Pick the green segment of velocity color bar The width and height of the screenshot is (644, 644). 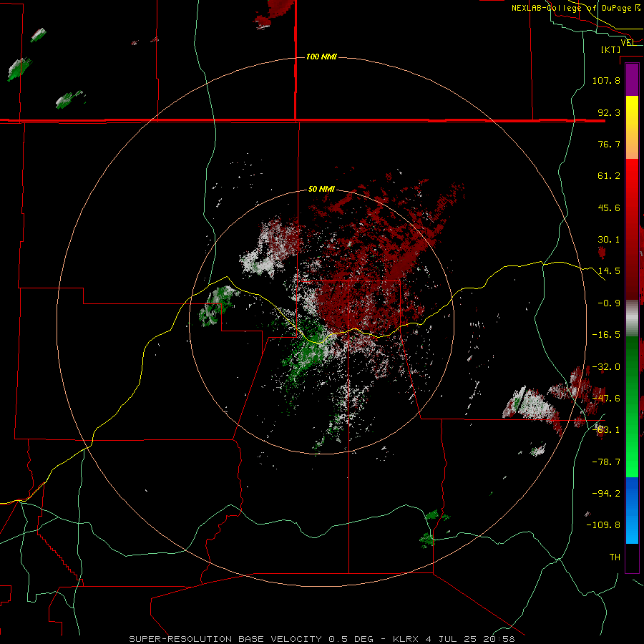[632, 406]
